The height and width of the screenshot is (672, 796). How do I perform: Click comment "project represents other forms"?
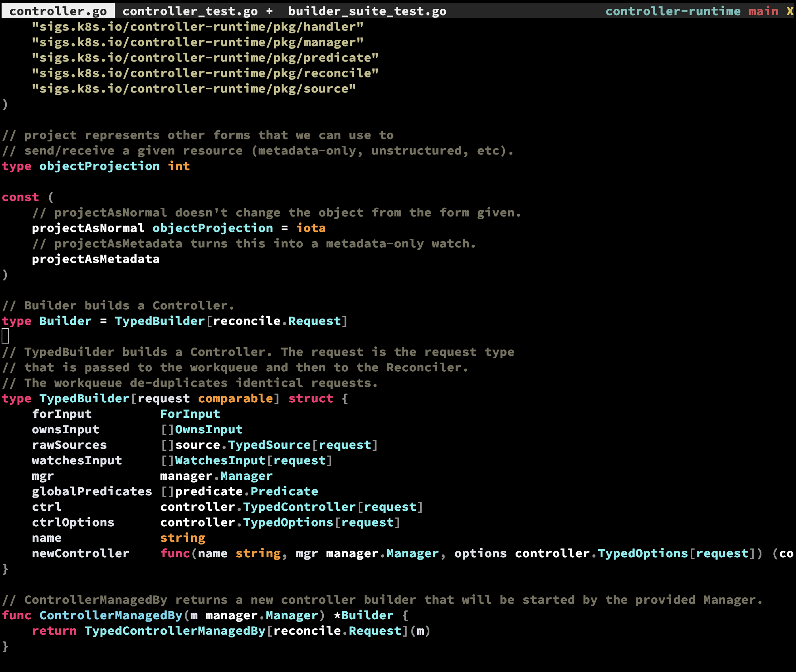pos(198,135)
